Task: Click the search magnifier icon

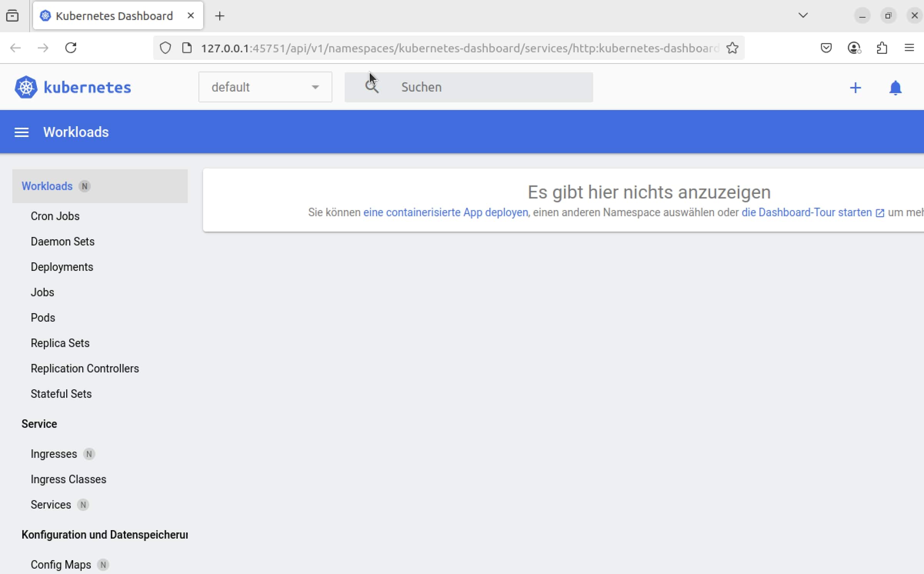Action: [372, 87]
